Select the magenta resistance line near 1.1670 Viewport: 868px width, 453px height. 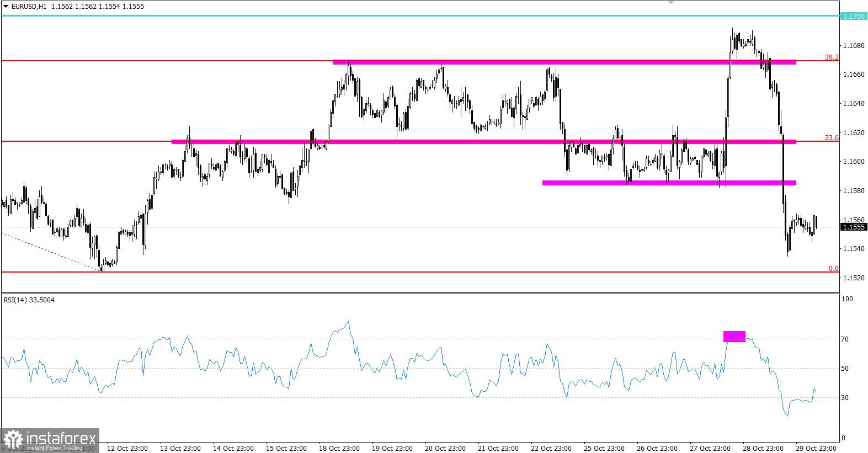[565, 62]
